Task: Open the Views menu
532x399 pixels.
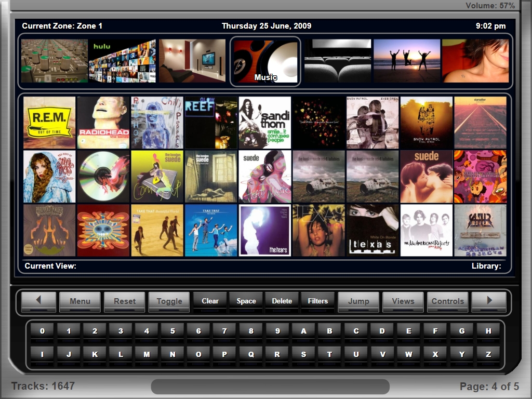Action: click(403, 302)
